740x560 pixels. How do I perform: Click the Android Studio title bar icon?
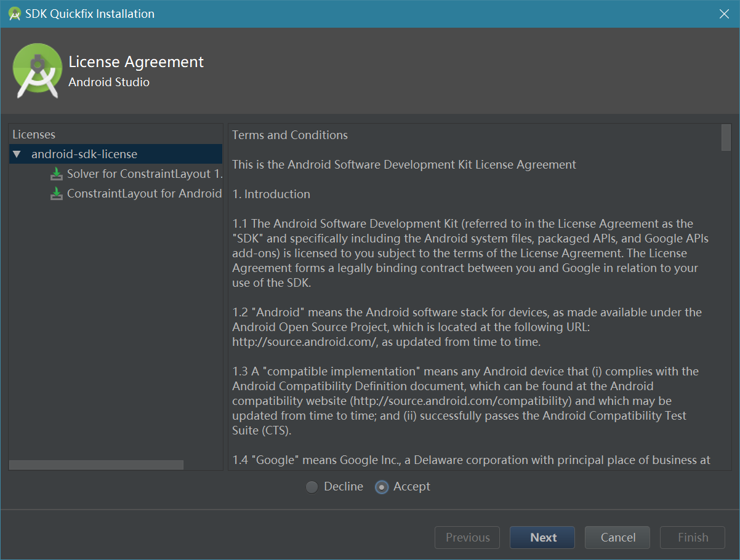(15, 14)
